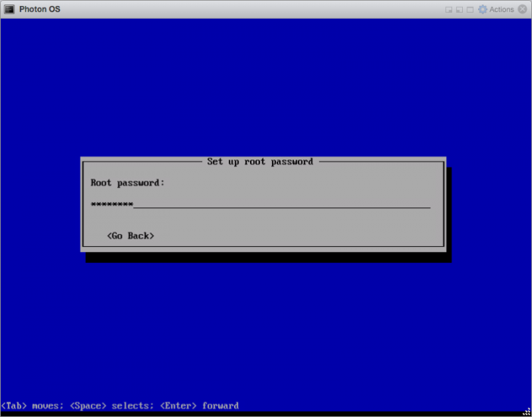Click the second console window-size icon
Screen dimensions: 532x417
tap(459, 10)
